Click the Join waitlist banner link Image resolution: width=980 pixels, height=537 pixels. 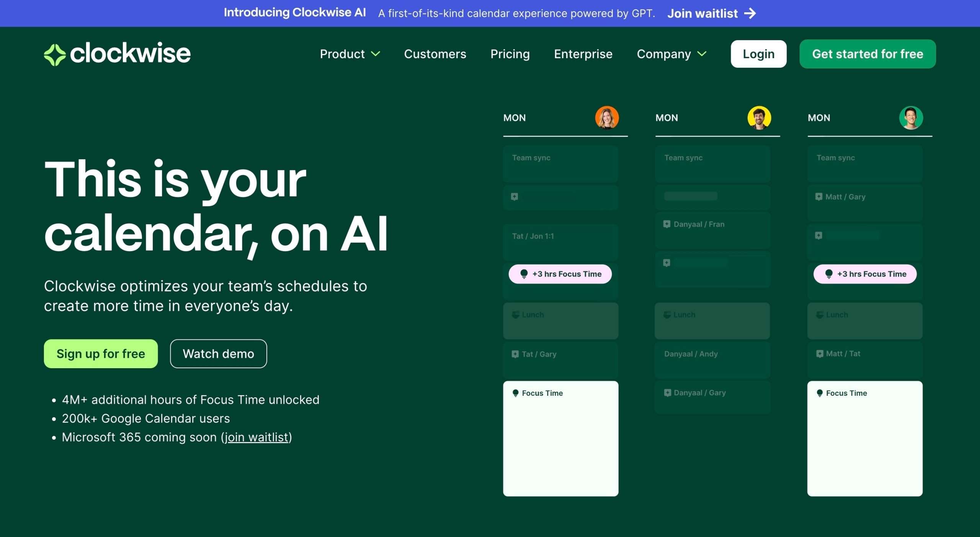(x=712, y=13)
